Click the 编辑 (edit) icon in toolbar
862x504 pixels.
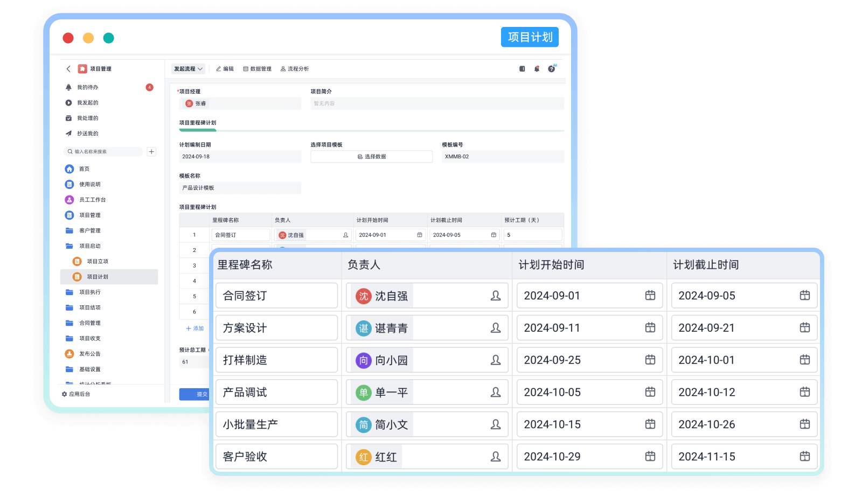[225, 68]
